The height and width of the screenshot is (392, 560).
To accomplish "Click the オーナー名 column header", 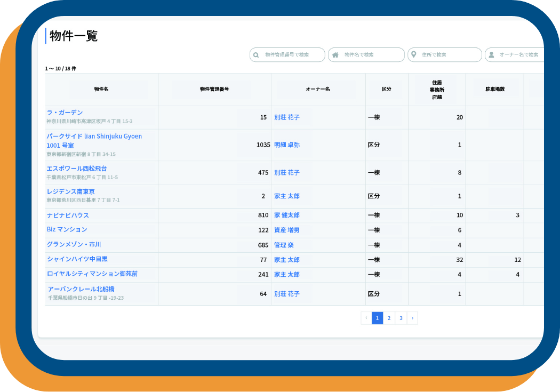I will coord(318,89).
